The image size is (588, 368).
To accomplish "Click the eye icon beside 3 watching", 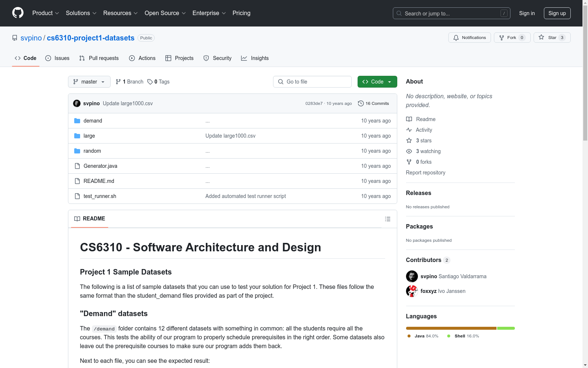I will pos(409,151).
